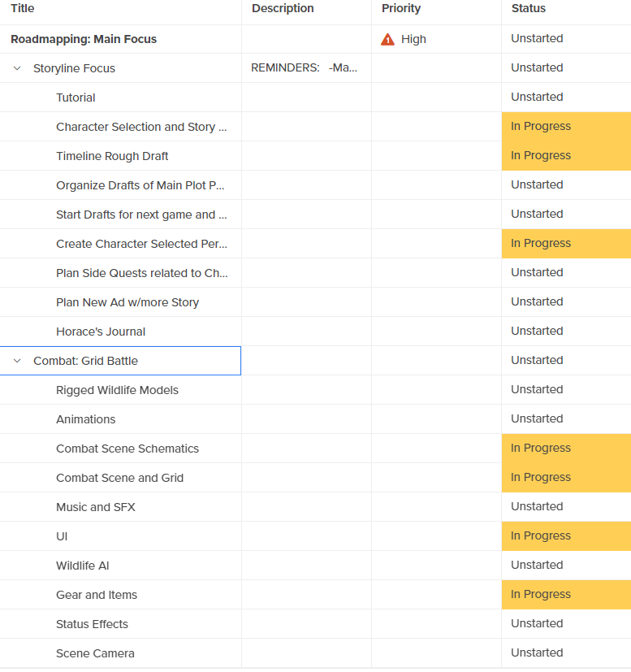Collapse the Combat: Grid Battle group
Viewport: 631px width, 672px height.
tap(17, 361)
